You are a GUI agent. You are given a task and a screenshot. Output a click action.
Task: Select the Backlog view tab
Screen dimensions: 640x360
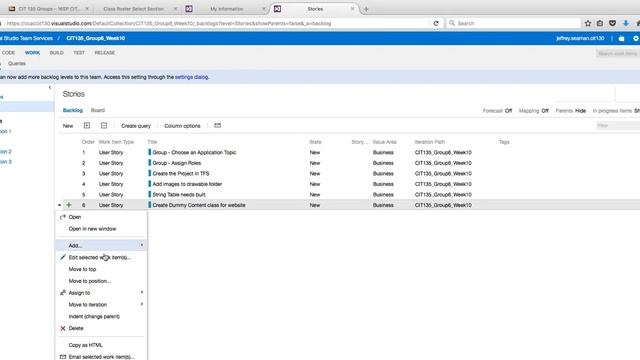(x=73, y=110)
